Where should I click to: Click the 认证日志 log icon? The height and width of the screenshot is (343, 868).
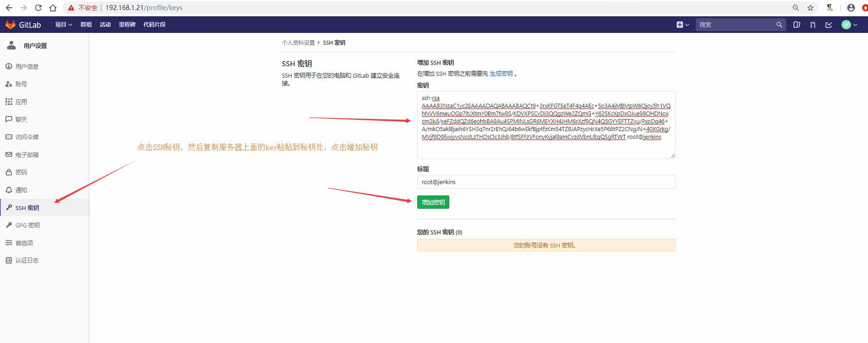pos(9,261)
